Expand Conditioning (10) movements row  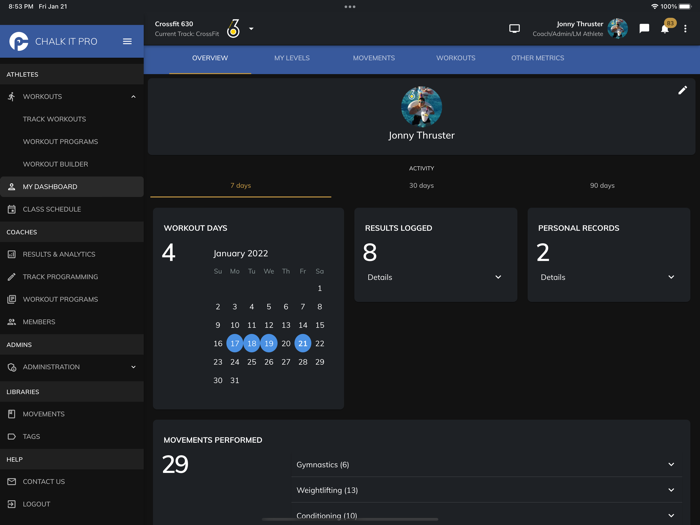click(x=487, y=515)
